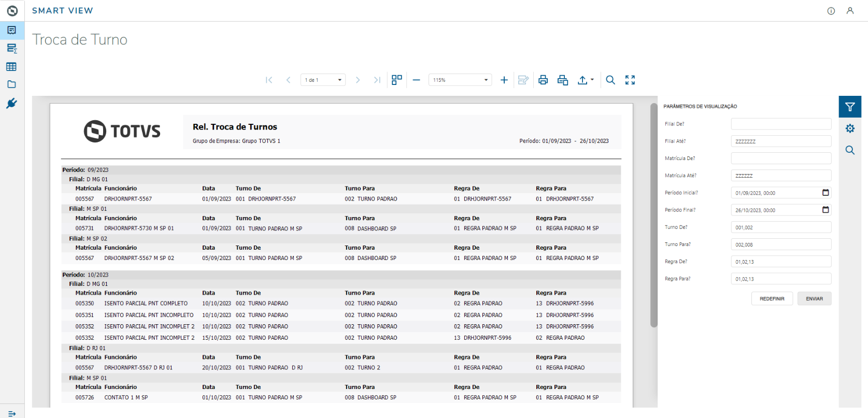Print the report
This screenshot has height=418, width=868.
point(543,80)
